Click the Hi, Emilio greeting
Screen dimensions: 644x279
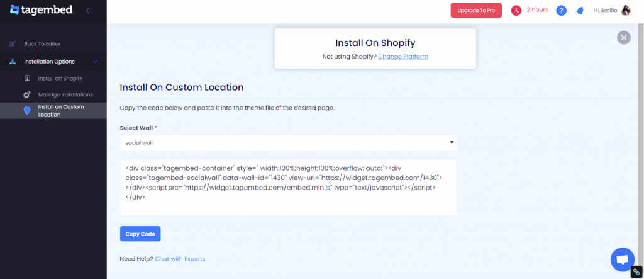[606, 10]
